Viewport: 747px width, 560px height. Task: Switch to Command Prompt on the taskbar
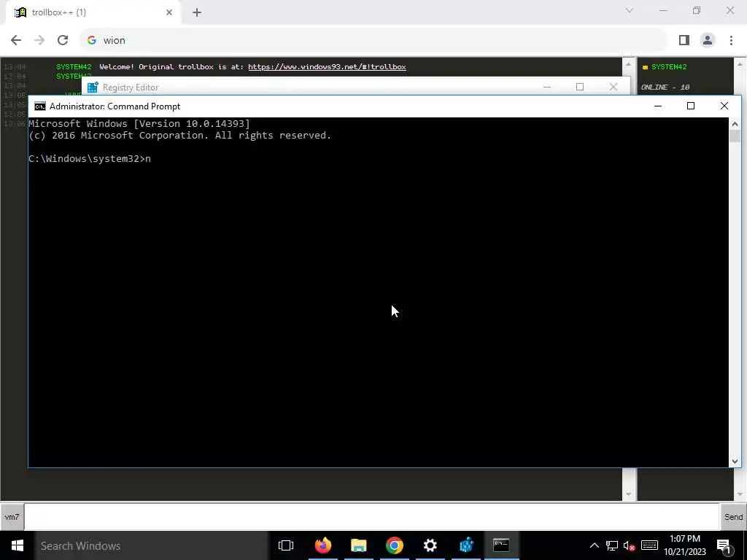(x=501, y=545)
